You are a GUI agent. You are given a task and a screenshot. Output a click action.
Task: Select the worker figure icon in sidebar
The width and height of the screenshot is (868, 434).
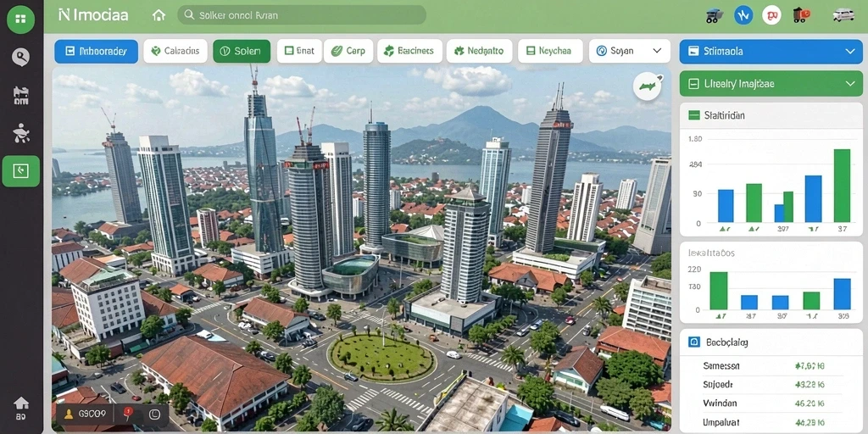click(x=20, y=133)
